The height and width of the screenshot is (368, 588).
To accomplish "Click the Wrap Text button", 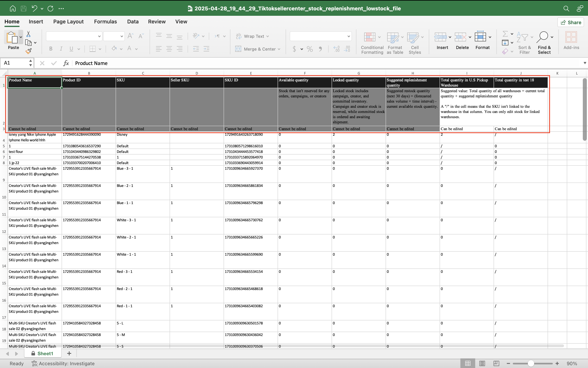I will 253,36.
